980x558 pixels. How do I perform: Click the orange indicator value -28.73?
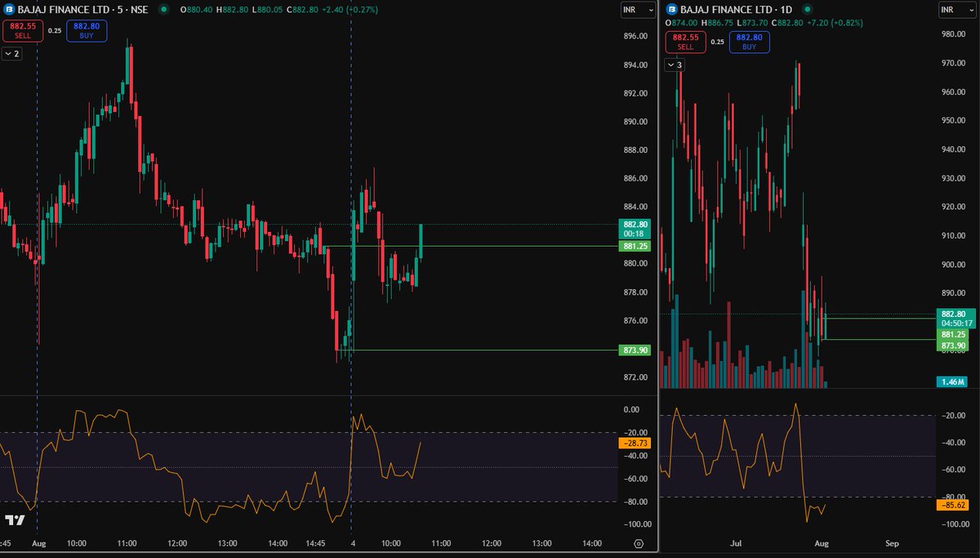click(635, 442)
